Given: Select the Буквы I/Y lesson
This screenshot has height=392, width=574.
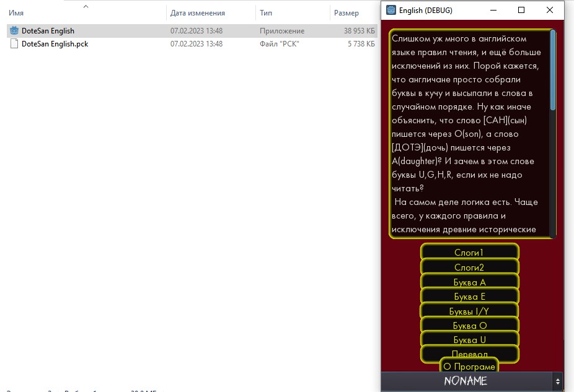Looking at the screenshot, I should coord(469,311).
